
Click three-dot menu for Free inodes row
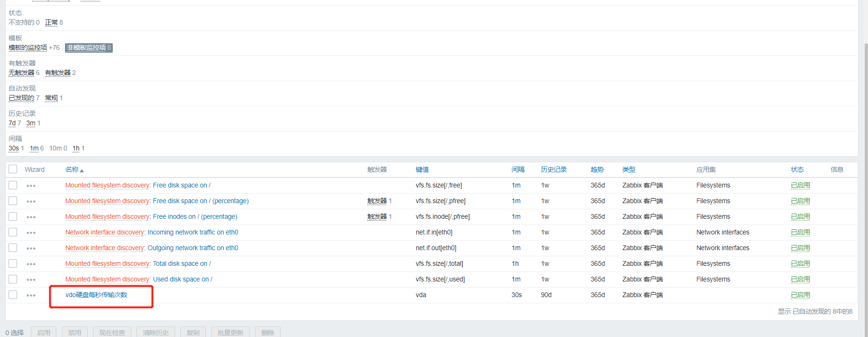click(x=31, y=217)
